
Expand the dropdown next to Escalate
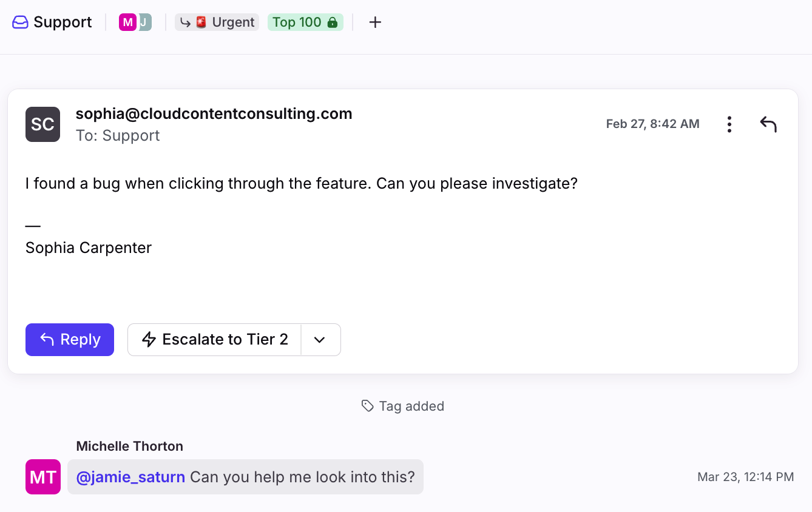click(320, 340)
